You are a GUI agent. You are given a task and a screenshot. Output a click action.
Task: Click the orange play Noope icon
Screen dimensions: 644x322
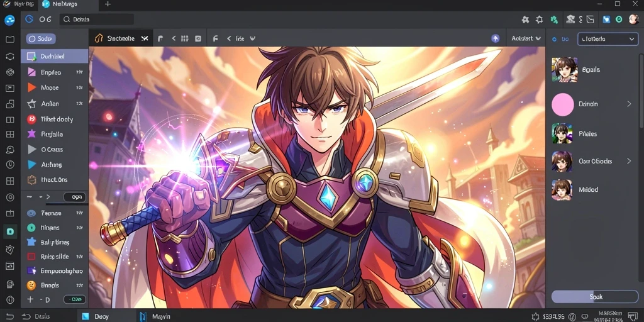(x=31, y=87)
